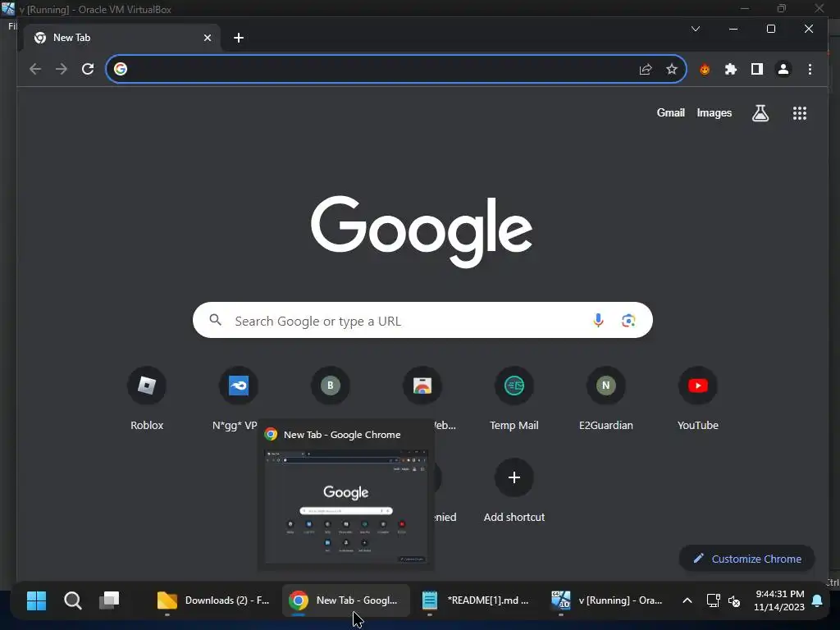Open the E2Guardian shortcut
The width and height of the screenshot is (840, 630).
[606, 398]
